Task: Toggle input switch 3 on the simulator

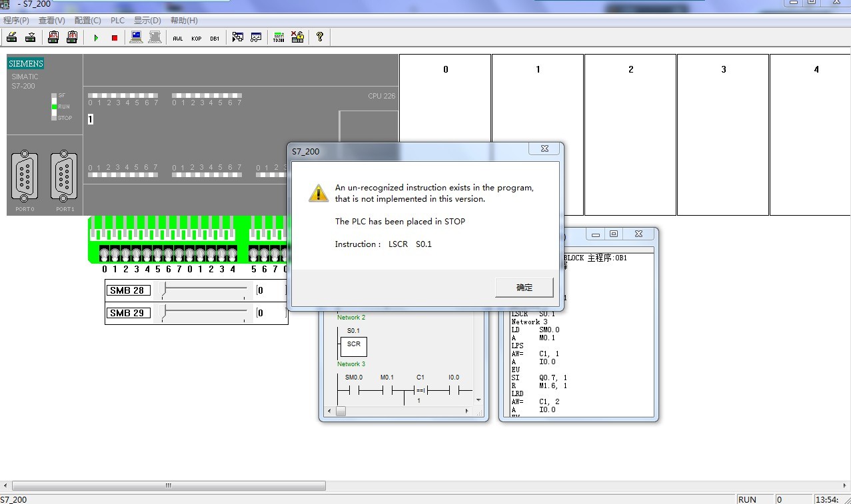Action: (x=137, y=254)
